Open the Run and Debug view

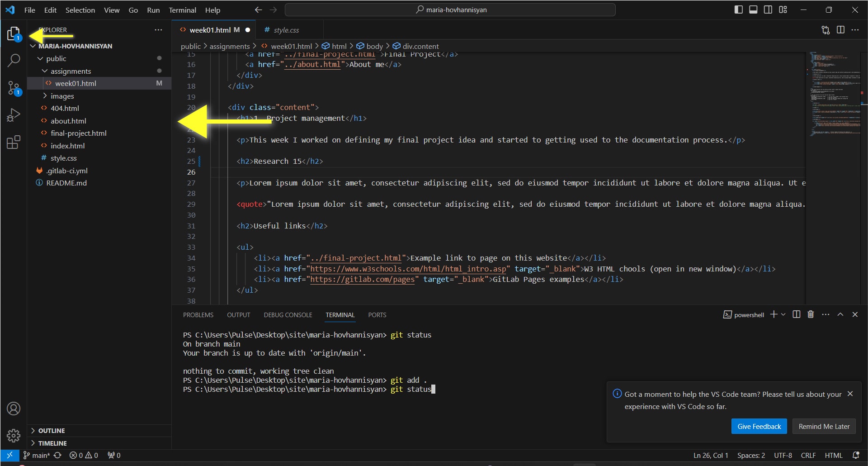pyautogui.click(x=14, y=115)
